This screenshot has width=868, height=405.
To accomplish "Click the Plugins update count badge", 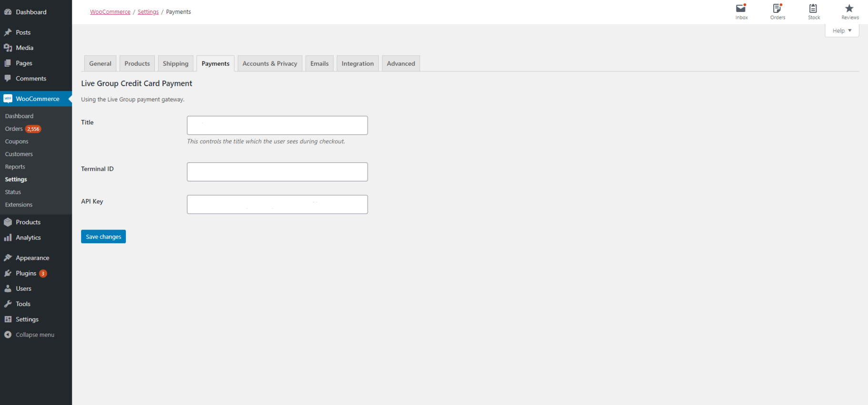I will click(x=43, y=273).
